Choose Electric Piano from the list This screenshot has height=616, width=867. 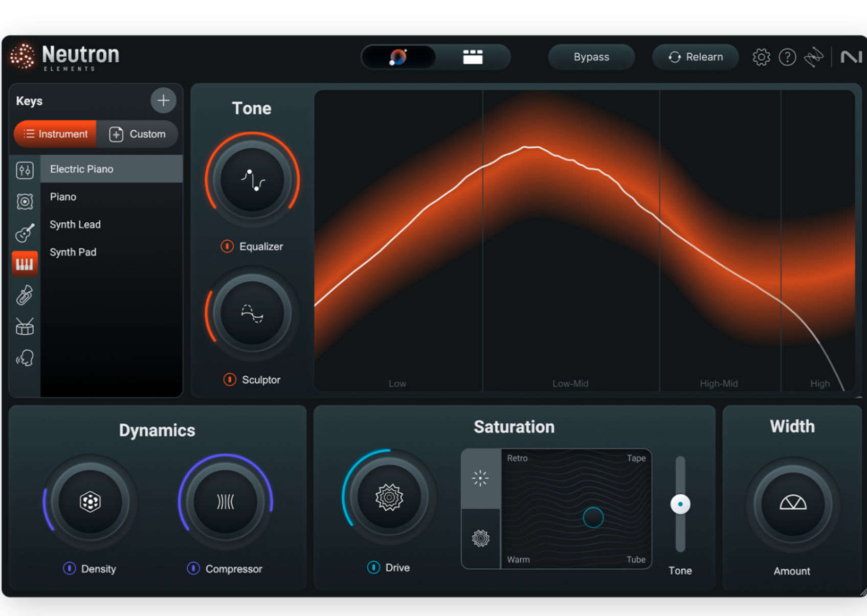pyautogui.click(x=112, y=169)
